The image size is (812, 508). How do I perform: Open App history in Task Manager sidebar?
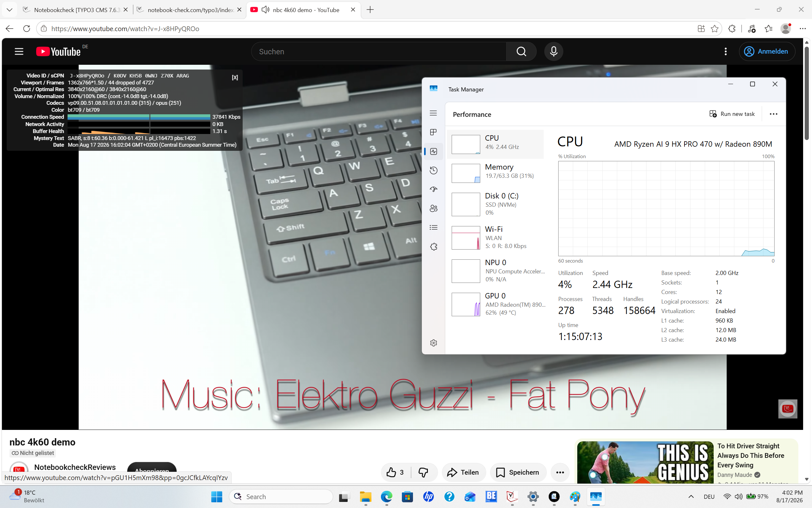point(434,171)
